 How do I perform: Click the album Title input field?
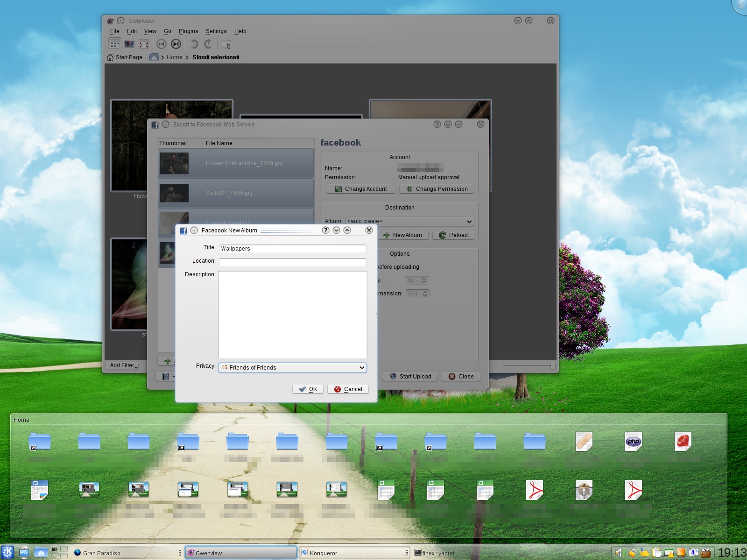point(293,249)
